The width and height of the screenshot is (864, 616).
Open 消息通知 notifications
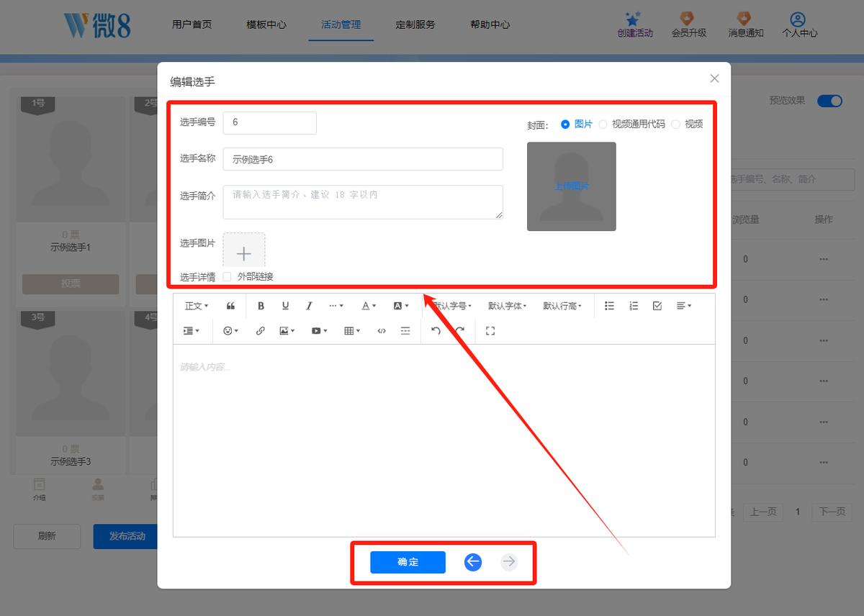tap(745, 25)
